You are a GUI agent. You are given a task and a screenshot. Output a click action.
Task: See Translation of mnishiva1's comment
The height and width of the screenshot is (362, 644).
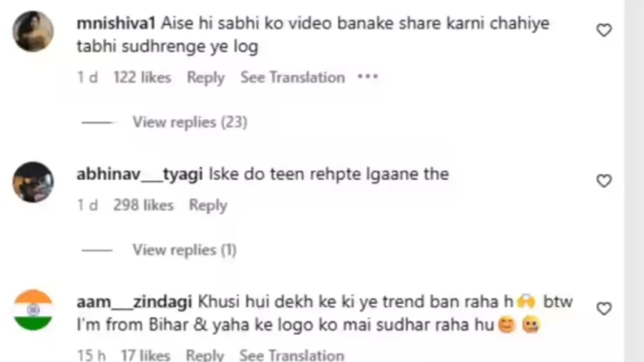[292, 77]
